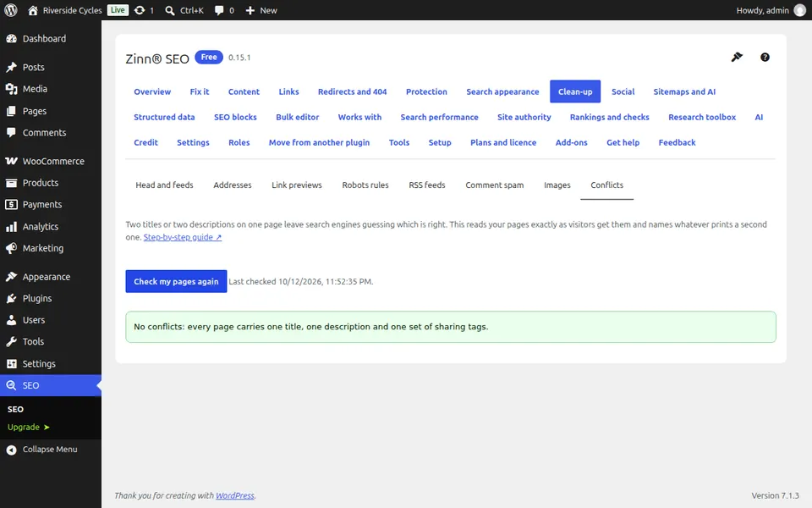This screenshot has width=812, height=508.
Task: Click the WordPress logo icon
Action: click(11, 10)
